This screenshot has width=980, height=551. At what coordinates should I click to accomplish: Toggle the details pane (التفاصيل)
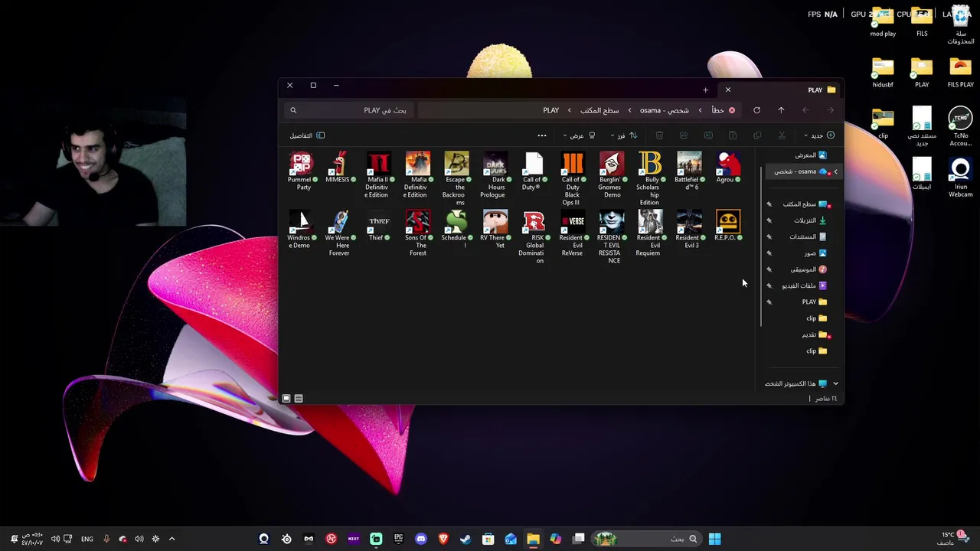coord(307,135)
